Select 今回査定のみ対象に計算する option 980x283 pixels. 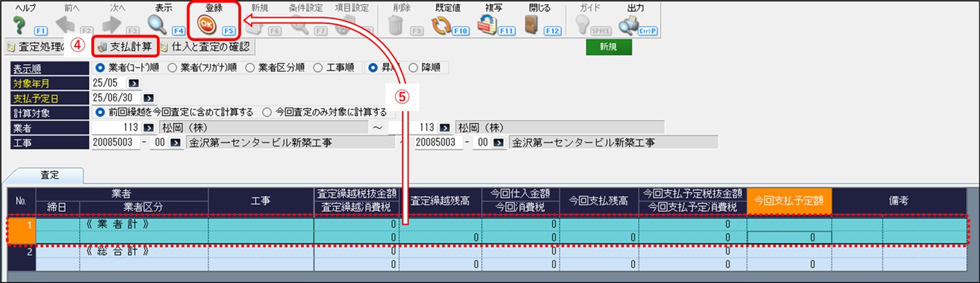point(267,112)
